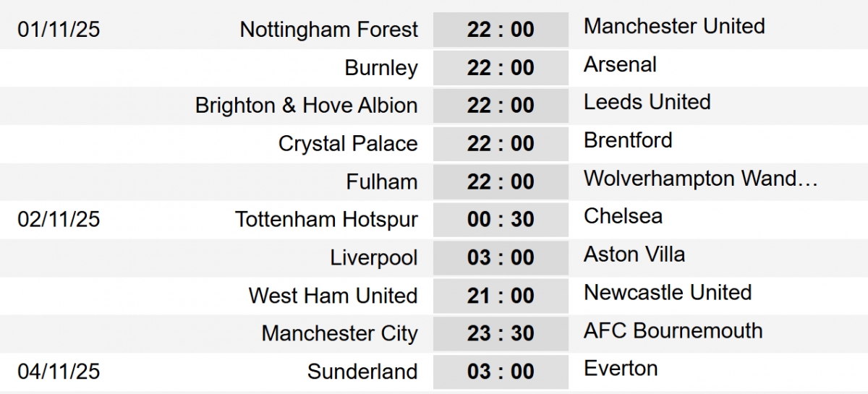Click the Manchester City 23:30 match time
Viewport: 868px width, 394px height.
pyautogui.click(x=501, y=334)
